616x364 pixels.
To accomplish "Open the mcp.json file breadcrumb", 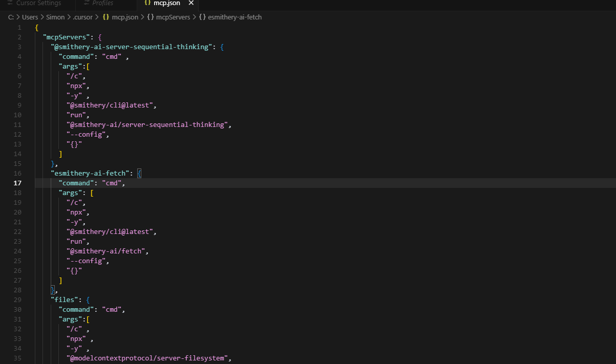I will point(125,17).
